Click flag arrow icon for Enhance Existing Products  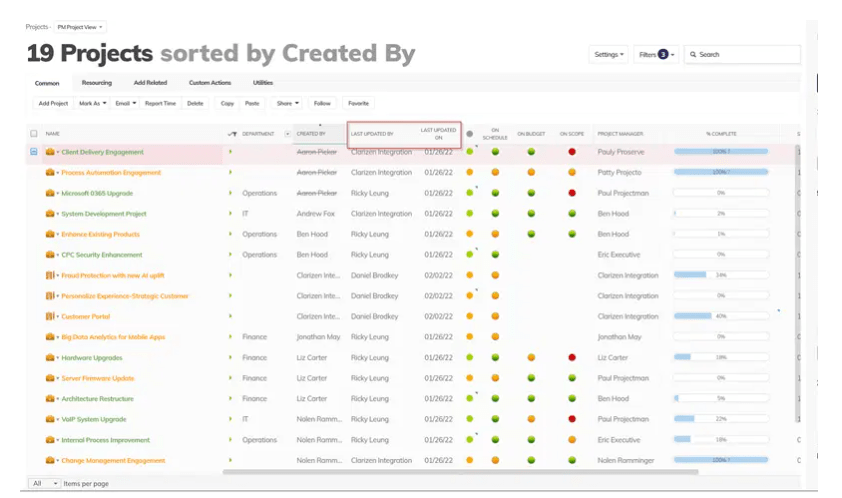230,234
